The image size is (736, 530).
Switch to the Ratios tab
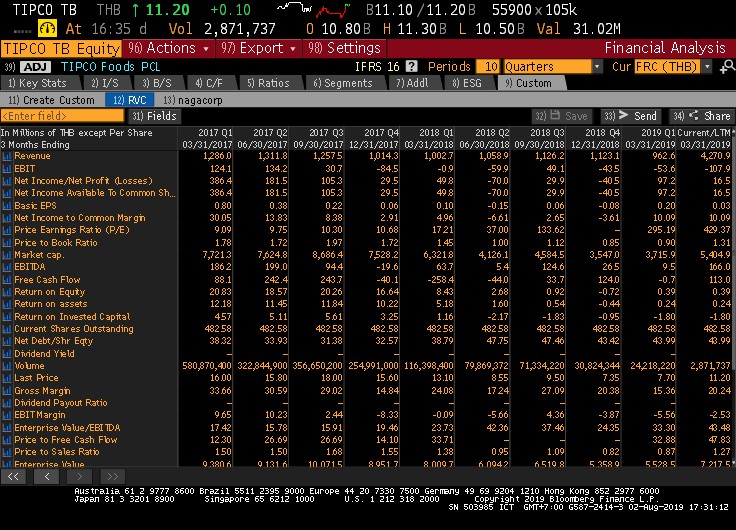coord(268,84)
